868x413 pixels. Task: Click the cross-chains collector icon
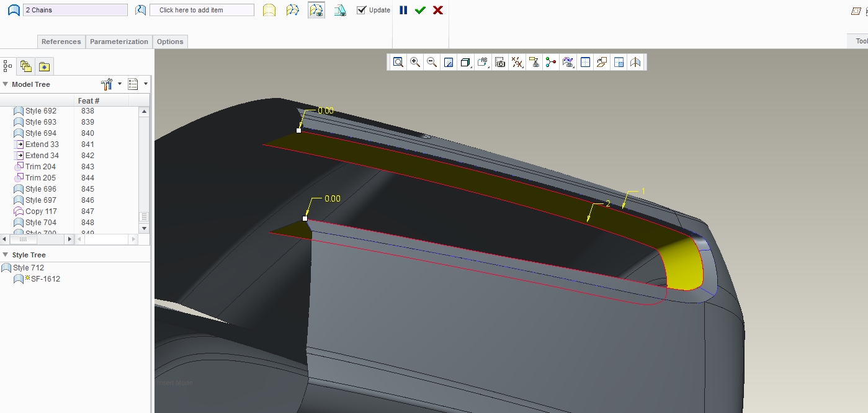141,11
